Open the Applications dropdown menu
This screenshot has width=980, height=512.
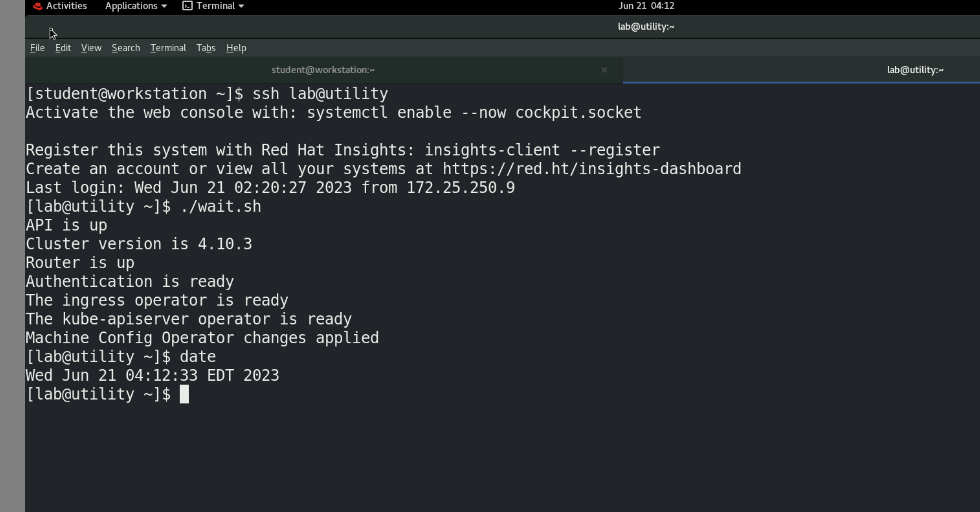[136, 6]
